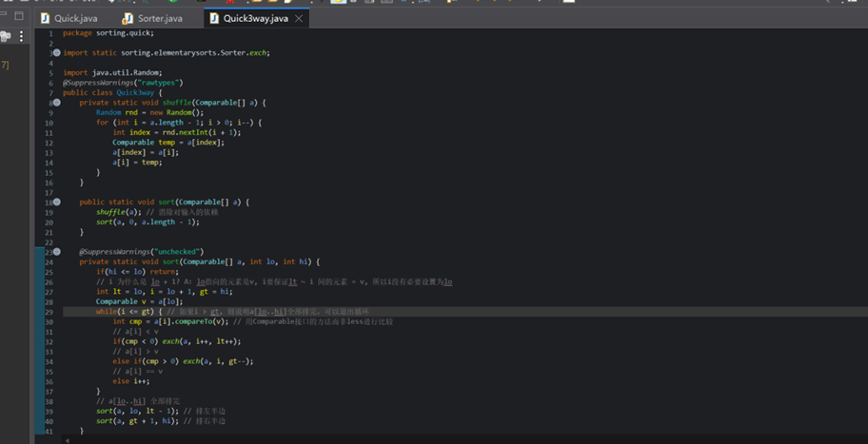Collapse the public sort method fold at line 18
Viewport: 868px width, 444px height.
pyautogui.click(x=56, y=203)
